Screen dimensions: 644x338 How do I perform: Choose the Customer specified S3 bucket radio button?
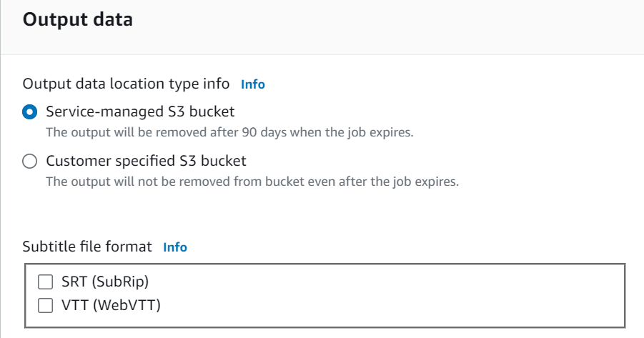30,161
